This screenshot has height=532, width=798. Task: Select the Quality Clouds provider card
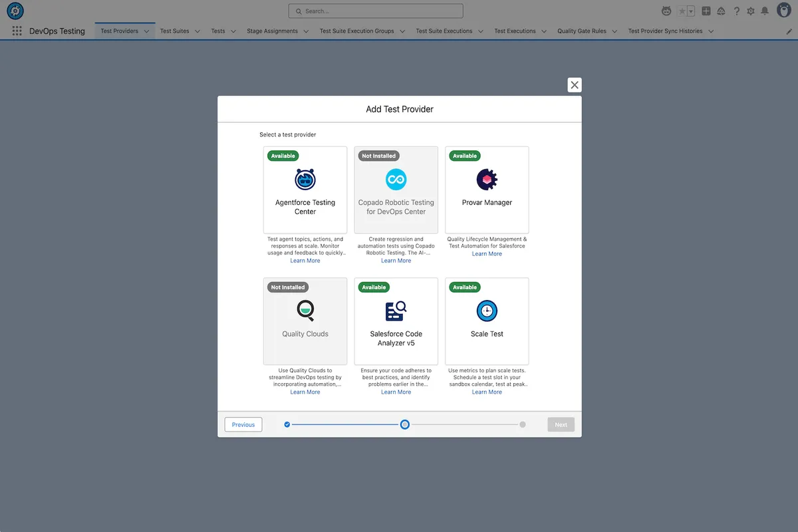point(305,321)
